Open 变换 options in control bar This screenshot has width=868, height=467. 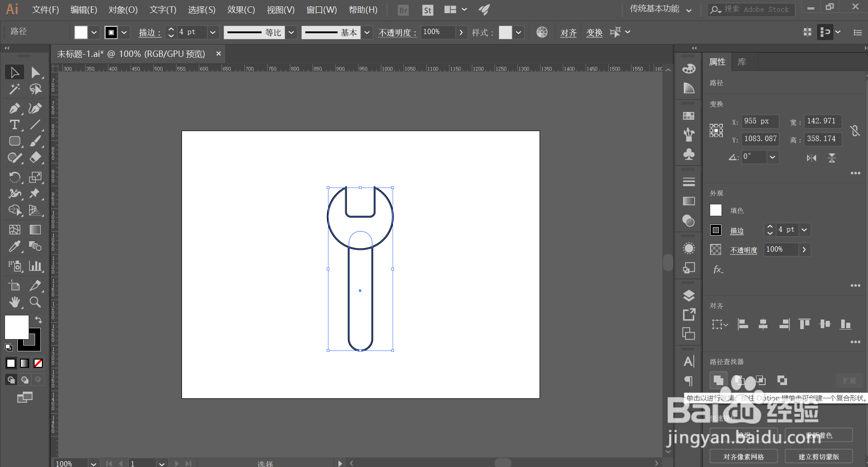(595, 33)
